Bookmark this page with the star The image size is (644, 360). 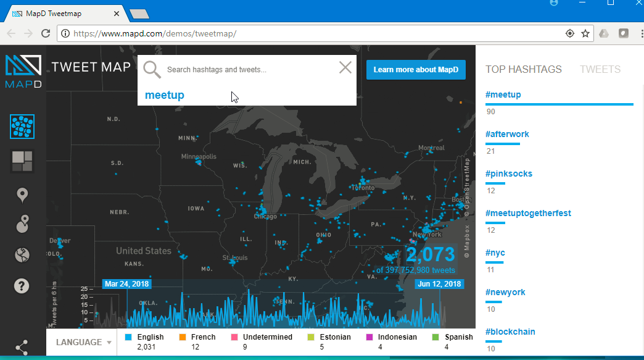[x=585, y=34]
